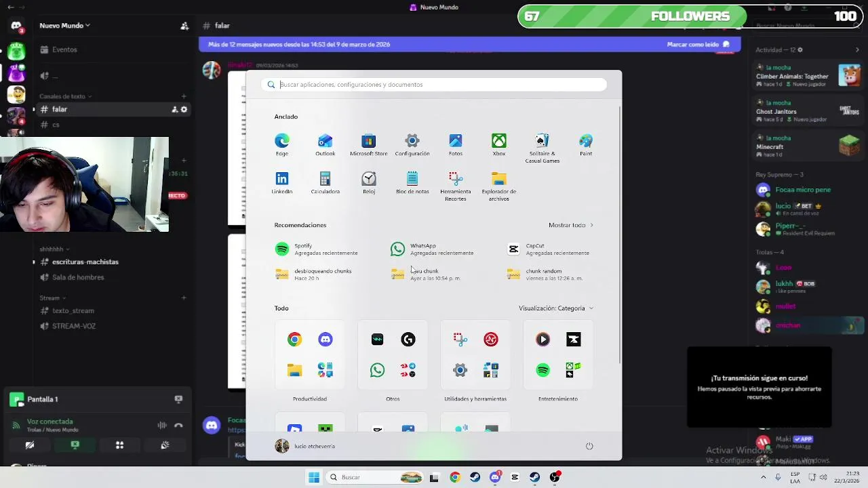The height and width of the screenshot is (488, 868).
Task: Toggle noise suppression waveform icon
Action: pos(162,426)
